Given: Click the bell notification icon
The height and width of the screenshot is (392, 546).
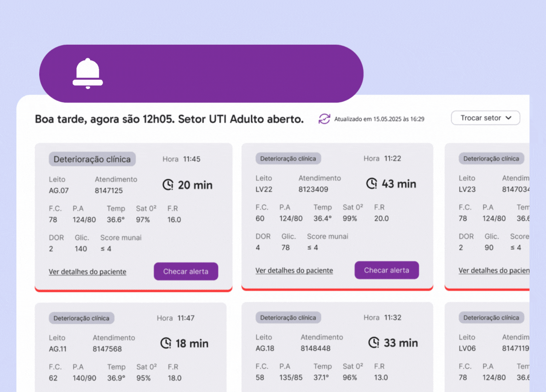Looking at the screenshot, I should 88,74.
